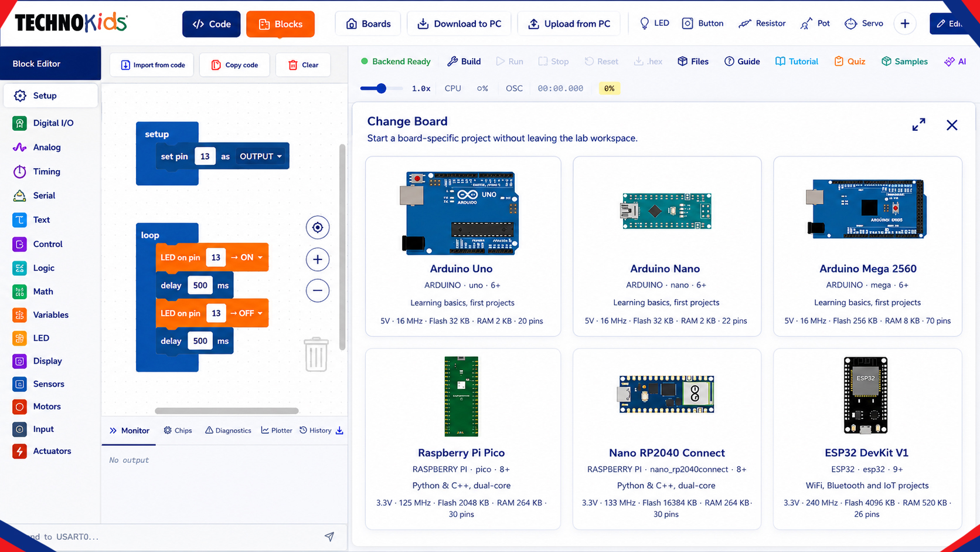
Task: Click the workspace trash can
Action: [x=316, y=354]
